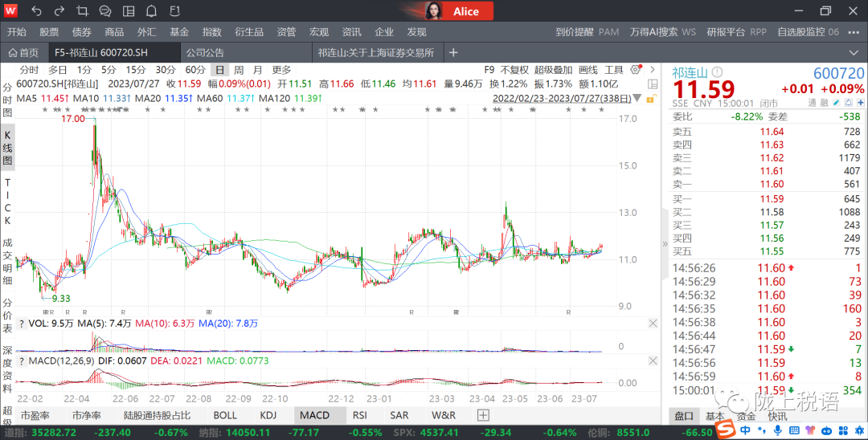The image size is (868, 440).
Task: Open 衍生品 menu
Action: pos(249,32)
